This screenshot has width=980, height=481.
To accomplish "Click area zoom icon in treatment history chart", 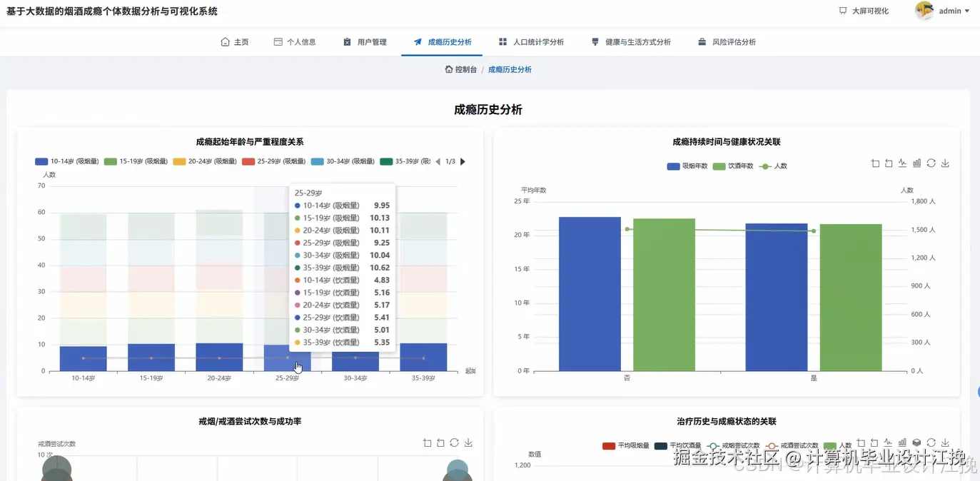I will 862,443.
